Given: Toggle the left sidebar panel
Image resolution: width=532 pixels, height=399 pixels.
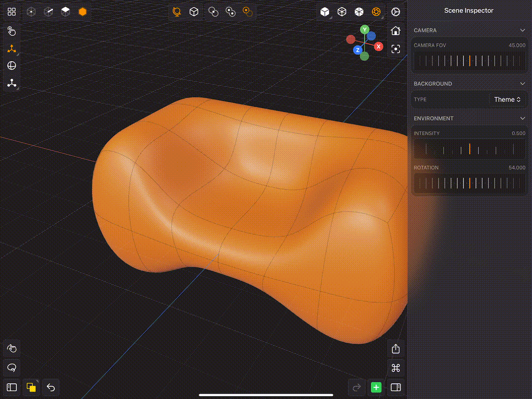Looking at the screenshot, I should point(11,388).
